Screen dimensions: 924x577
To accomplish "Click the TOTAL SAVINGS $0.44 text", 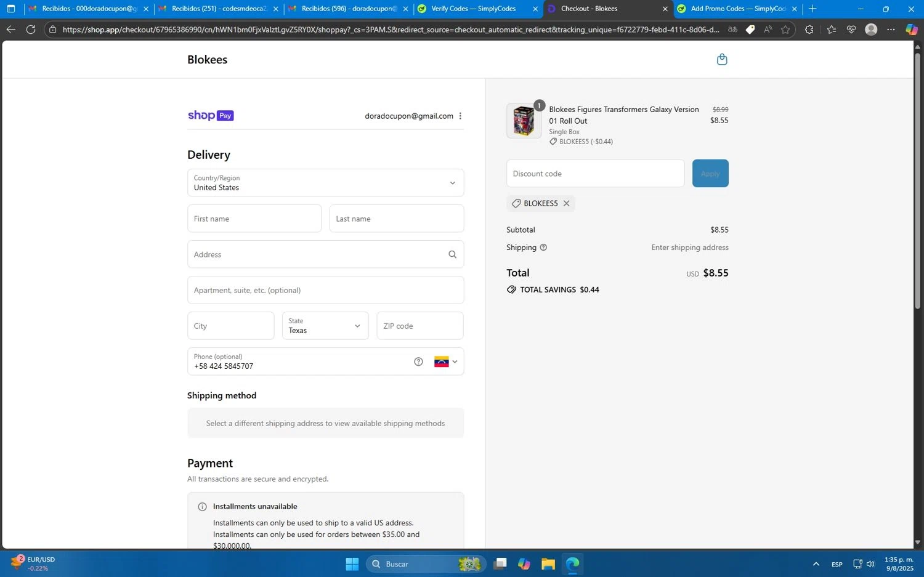I will pos(559,289).
